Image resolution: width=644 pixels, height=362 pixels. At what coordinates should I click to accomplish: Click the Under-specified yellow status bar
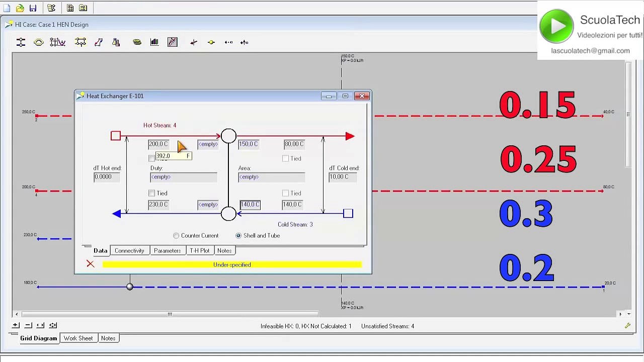click(x=232, y=264)
